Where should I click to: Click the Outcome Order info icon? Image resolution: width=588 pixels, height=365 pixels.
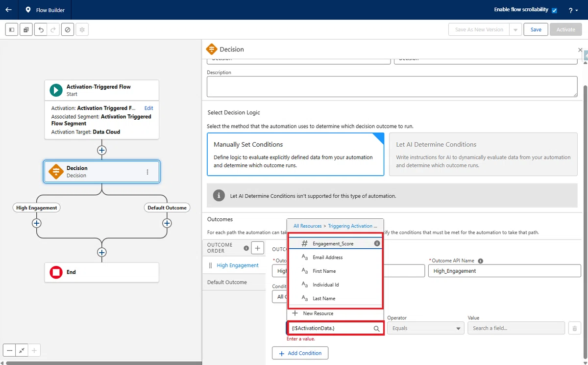pyautogui.click(x=246, y=248)
